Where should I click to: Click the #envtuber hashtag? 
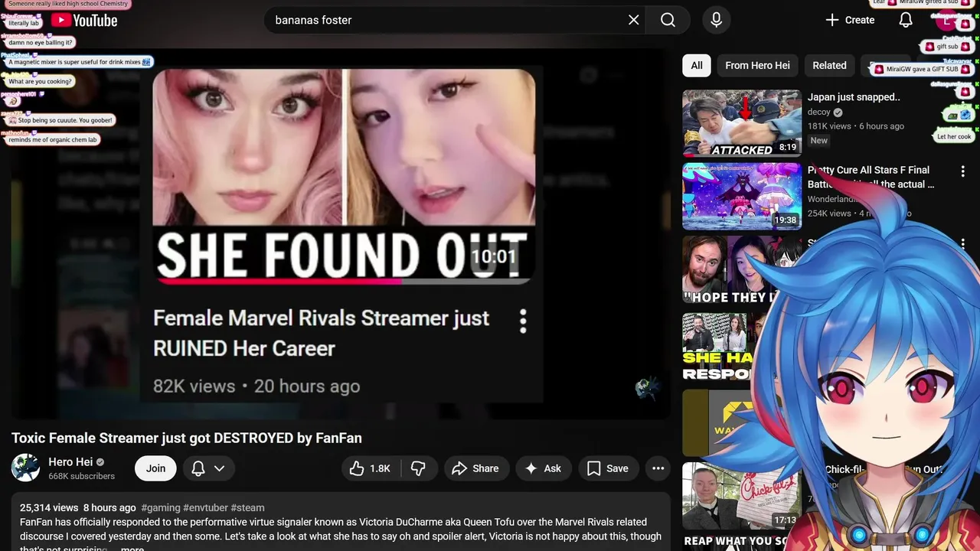click(x=205, y=507)
